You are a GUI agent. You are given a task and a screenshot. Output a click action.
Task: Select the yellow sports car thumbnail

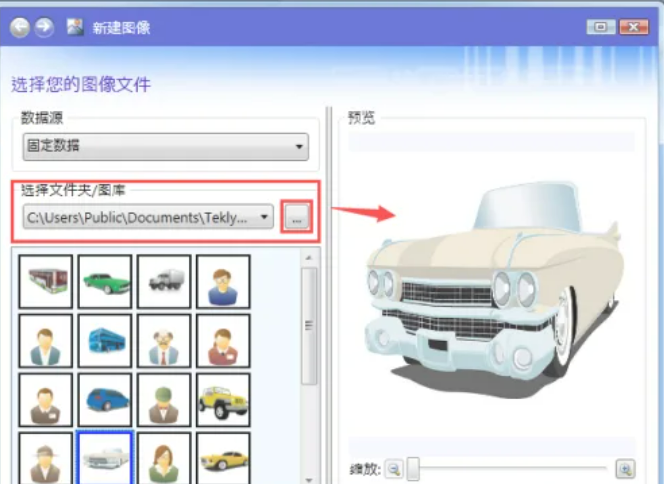(x=224, y=458)
